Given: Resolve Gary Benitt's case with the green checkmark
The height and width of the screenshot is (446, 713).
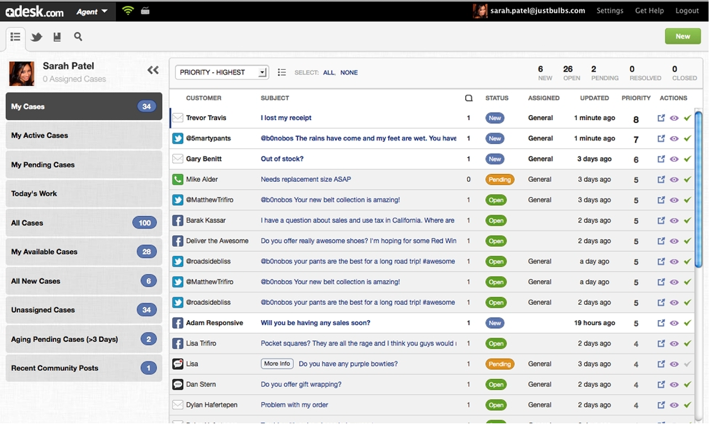Looking at the screenshot, I should [x=687, y=159].
